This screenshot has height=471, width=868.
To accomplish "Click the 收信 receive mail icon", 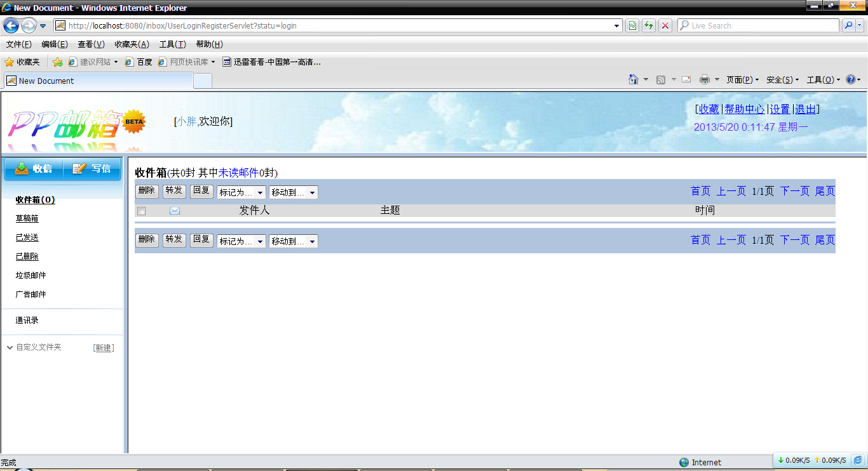I will [22, 168].
